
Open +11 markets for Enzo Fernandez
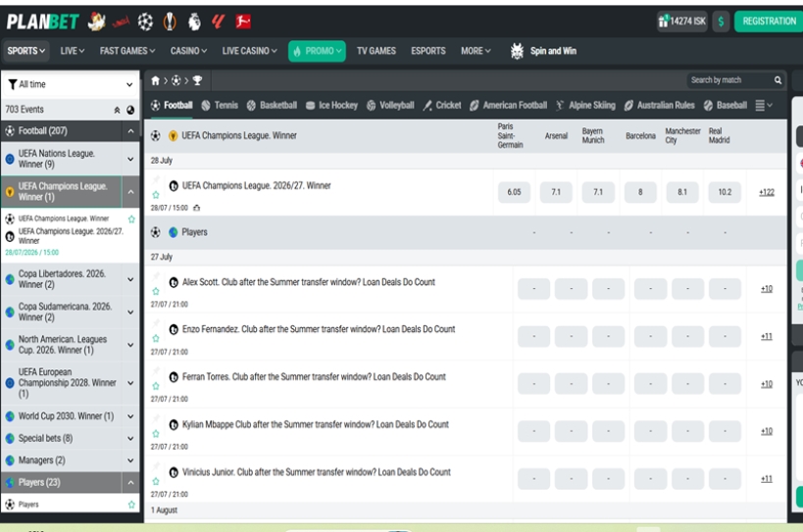tap(767, 337)
